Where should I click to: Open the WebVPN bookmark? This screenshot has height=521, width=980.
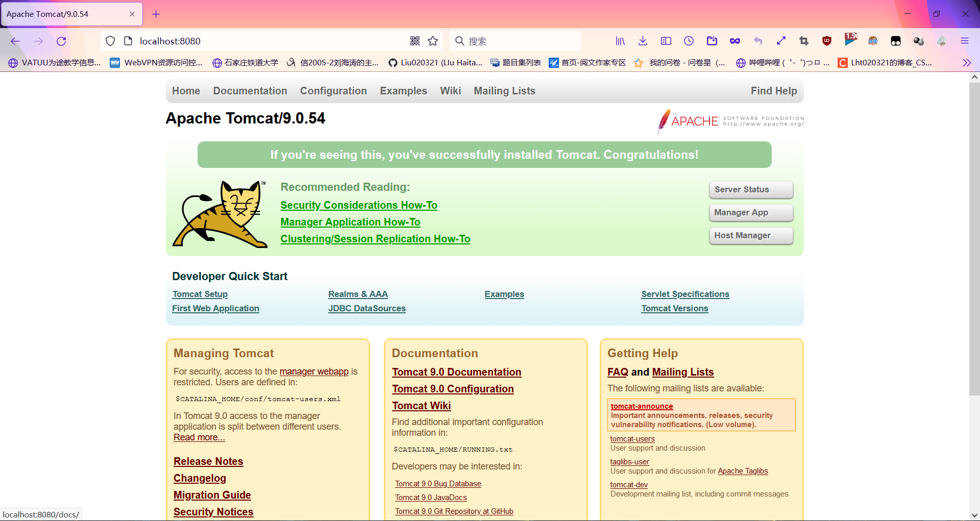157,63
